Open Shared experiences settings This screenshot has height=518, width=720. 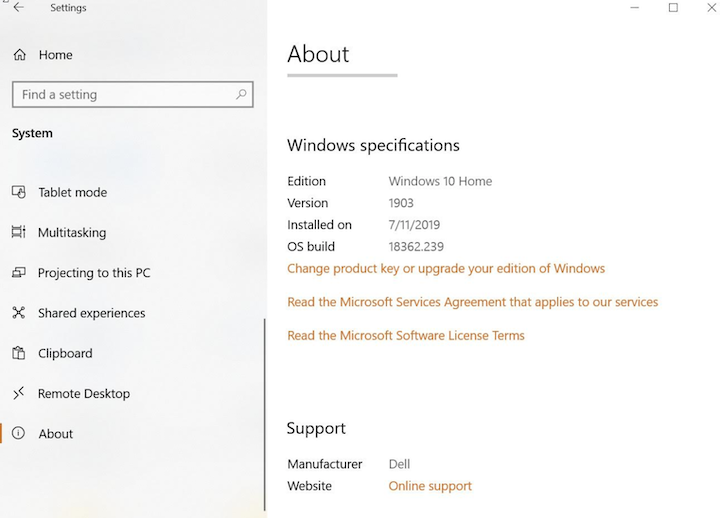[92, 313]
